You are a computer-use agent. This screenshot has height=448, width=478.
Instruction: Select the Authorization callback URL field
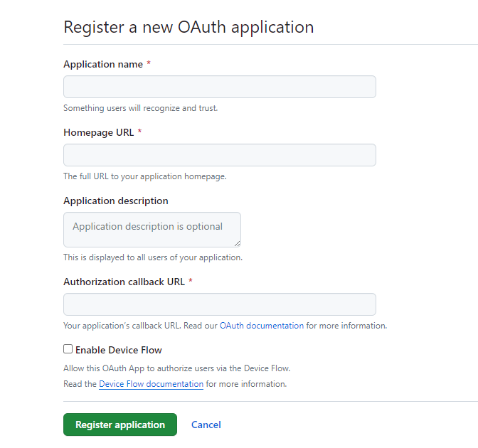[x=219, y=304]
